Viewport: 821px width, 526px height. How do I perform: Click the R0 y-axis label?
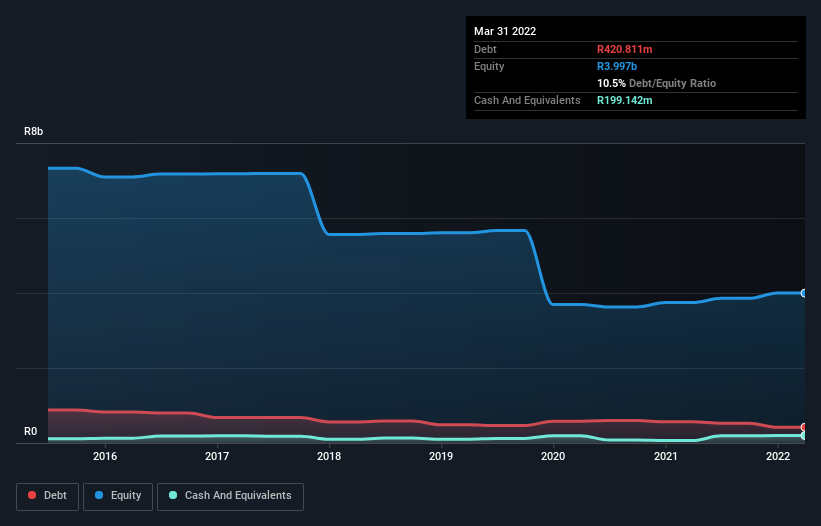(x=30, y=431)
